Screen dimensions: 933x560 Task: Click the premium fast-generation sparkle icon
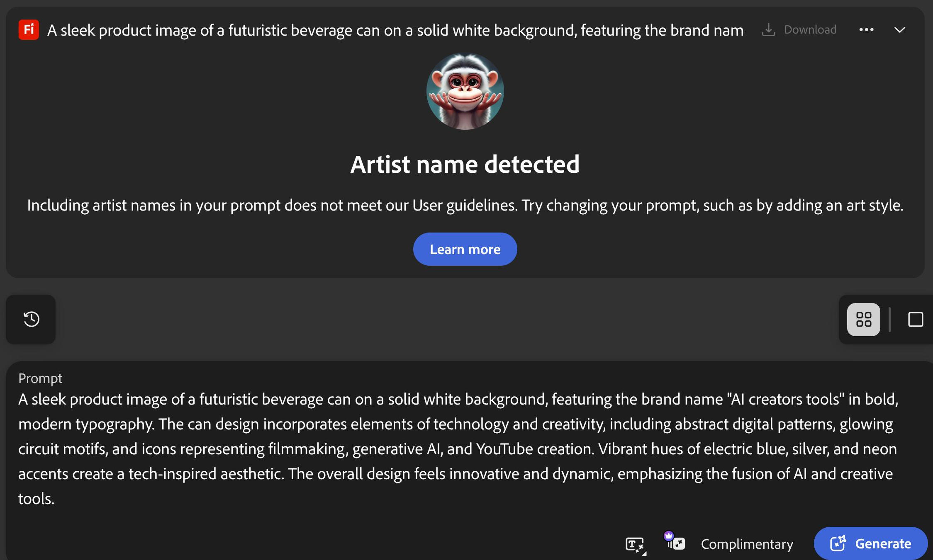click(678, 543)
